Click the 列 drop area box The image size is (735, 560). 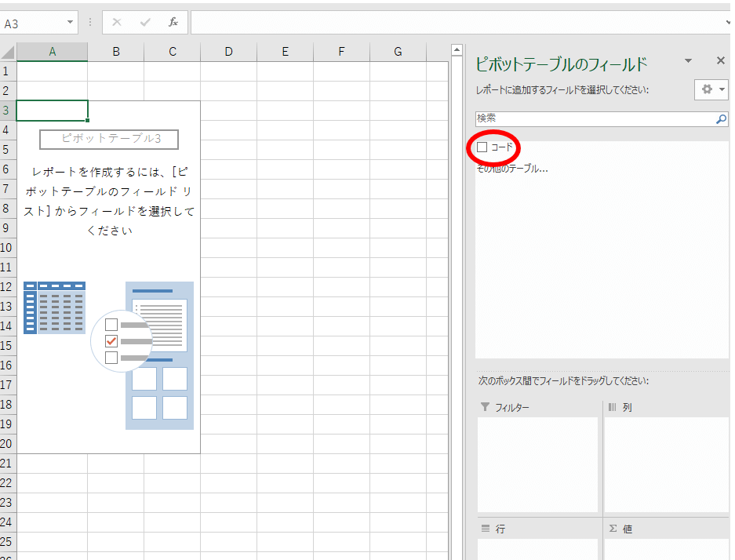(x=667, y=464)
